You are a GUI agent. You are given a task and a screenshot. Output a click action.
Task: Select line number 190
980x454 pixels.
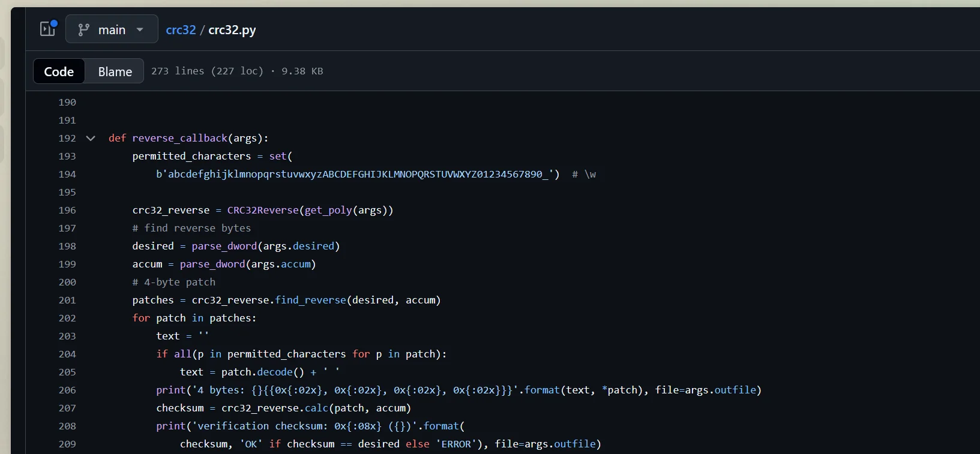(x=67, y=103)
